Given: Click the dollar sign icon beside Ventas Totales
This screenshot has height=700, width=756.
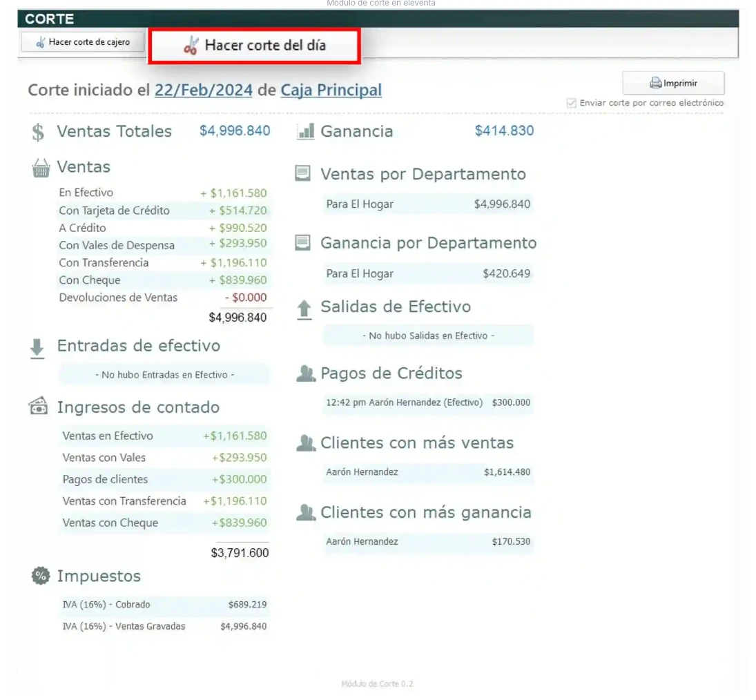Looking at the screenshot, I should 38,132.
